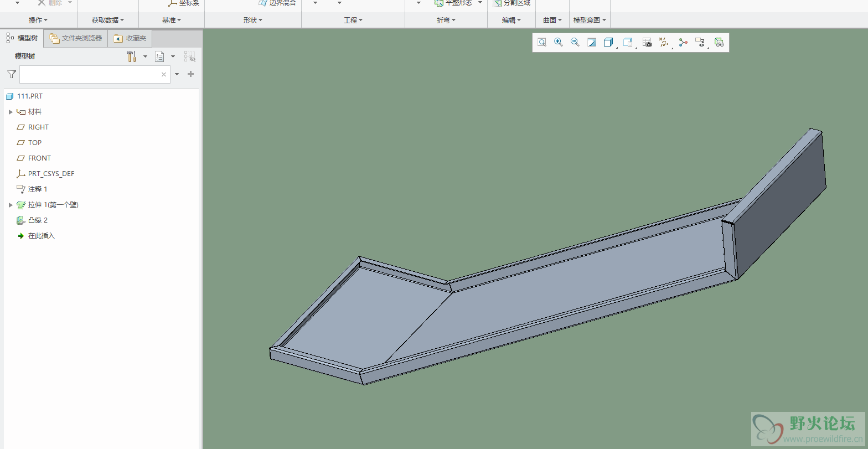
Task: Click model tree settings hammer icon
Action: pos(131,56)
